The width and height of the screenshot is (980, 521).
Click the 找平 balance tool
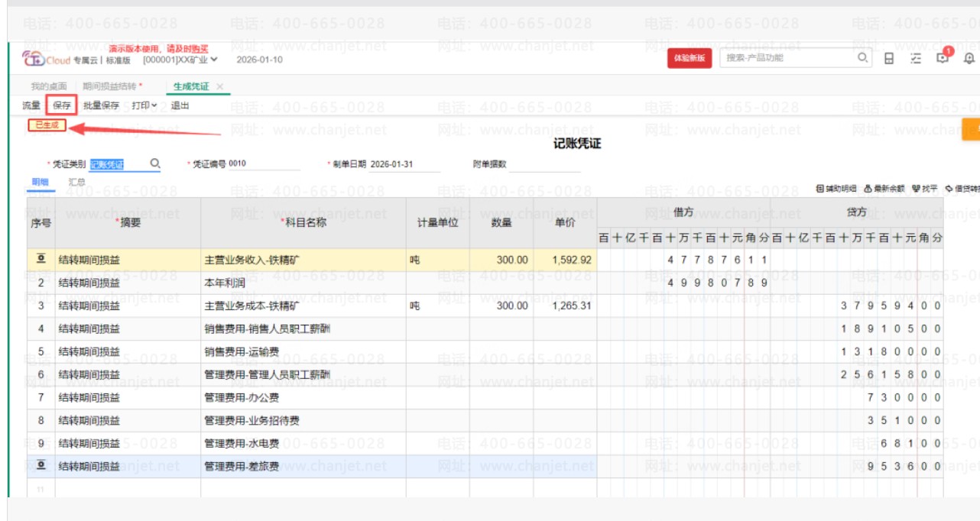click(925, 188)
